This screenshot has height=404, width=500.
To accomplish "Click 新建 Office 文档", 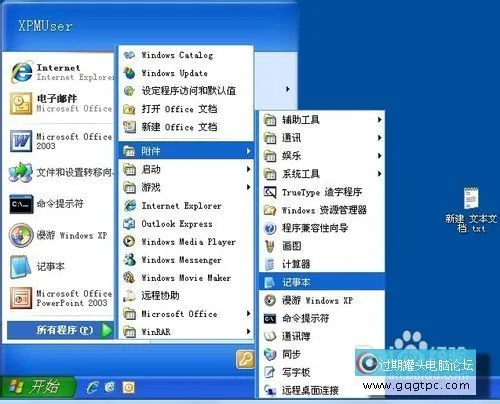I will (186, 127).
